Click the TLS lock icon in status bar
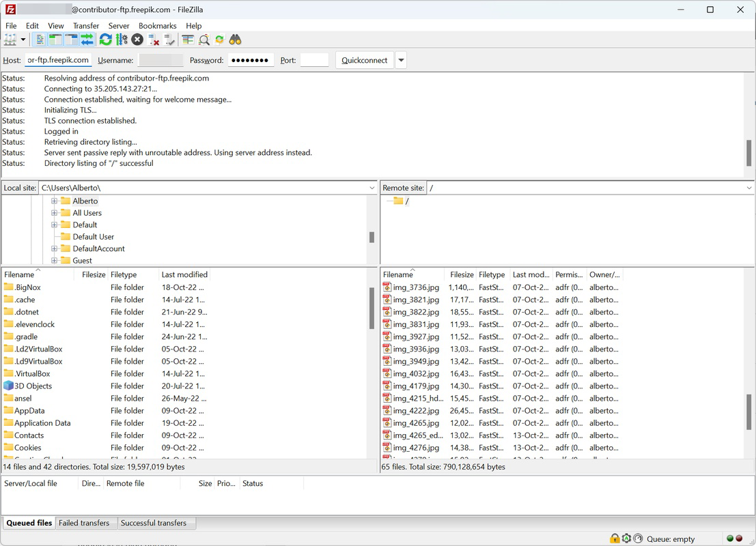This screenshot has width=756, height=546. (615, 538)
